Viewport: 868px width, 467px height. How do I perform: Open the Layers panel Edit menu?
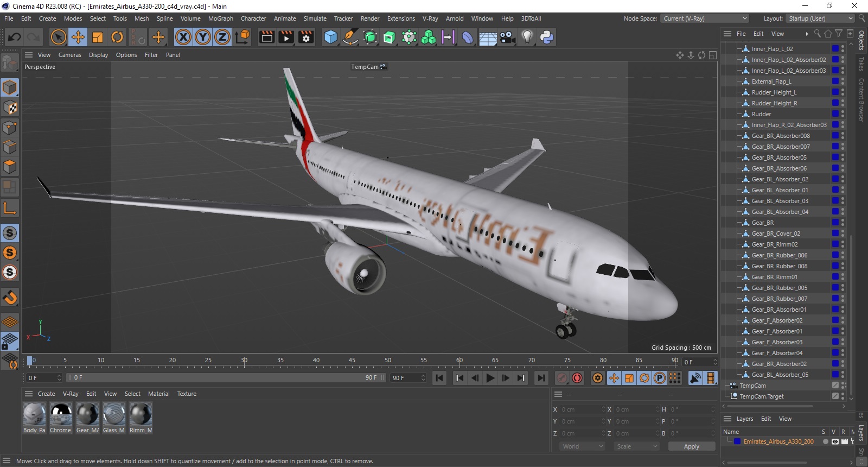click(x=766, y=419)
